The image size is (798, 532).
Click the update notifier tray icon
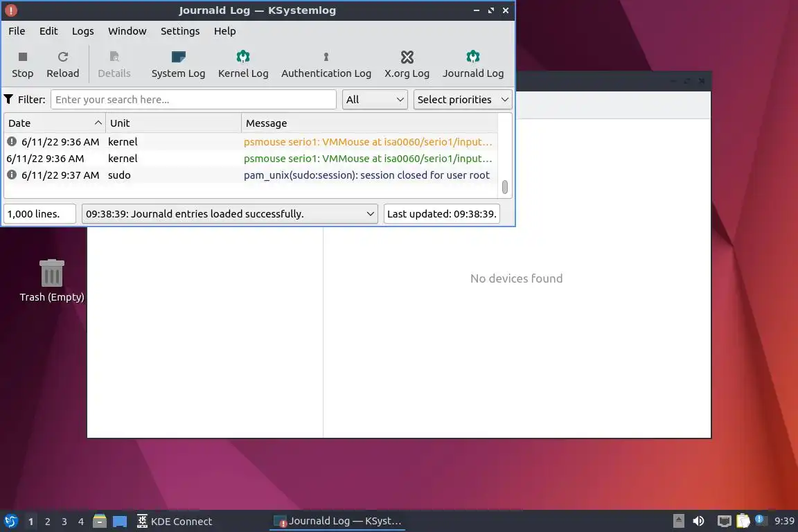760,520
